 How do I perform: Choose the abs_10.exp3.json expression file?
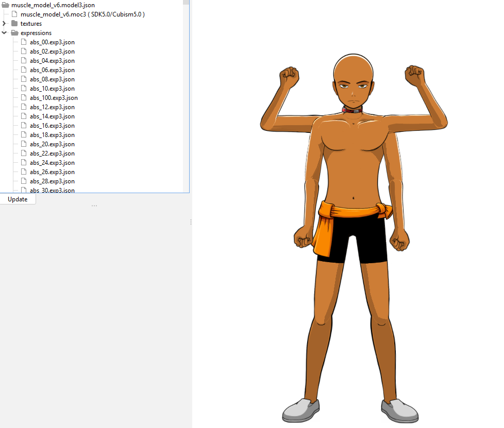point(52,89)
